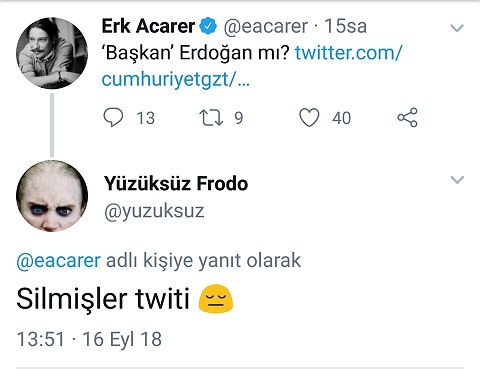The width and height of the screenshot is (480, 371).
Task: Expand options chevron on Yüzüksüz Frodo's tweet
Action: coord(457,180)
